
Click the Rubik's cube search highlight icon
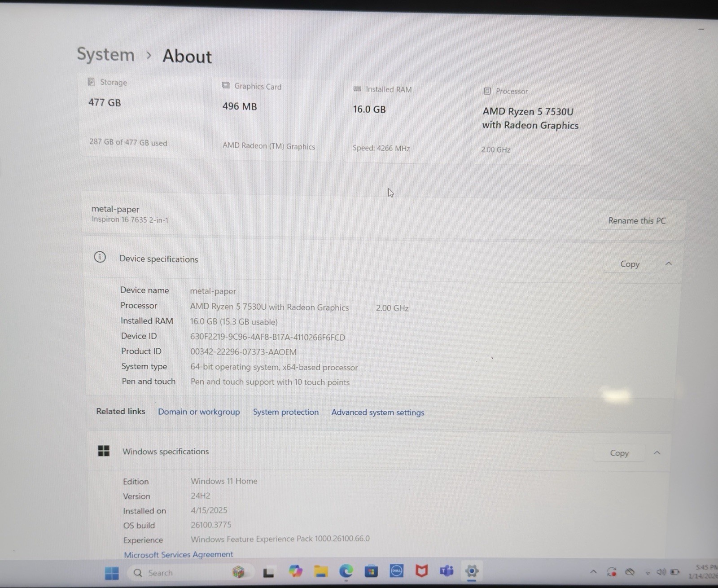pyautogui.click(x=238, y=572)
